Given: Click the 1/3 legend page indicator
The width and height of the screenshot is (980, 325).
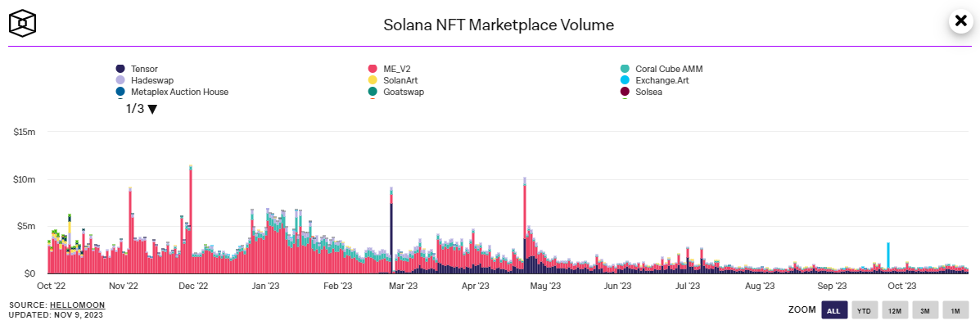Looking at the screenshot, I should [x=136, y=109].
